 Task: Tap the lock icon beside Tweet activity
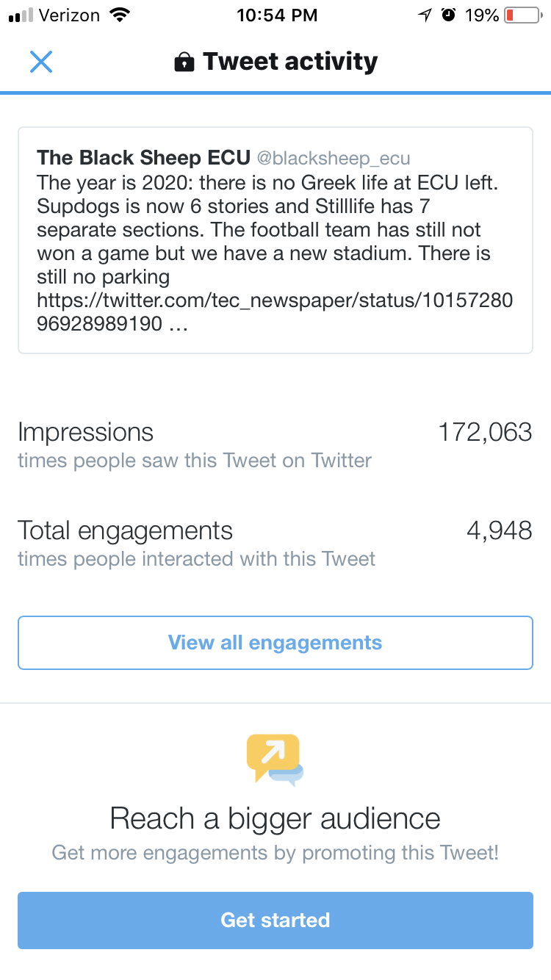(184, 62)
